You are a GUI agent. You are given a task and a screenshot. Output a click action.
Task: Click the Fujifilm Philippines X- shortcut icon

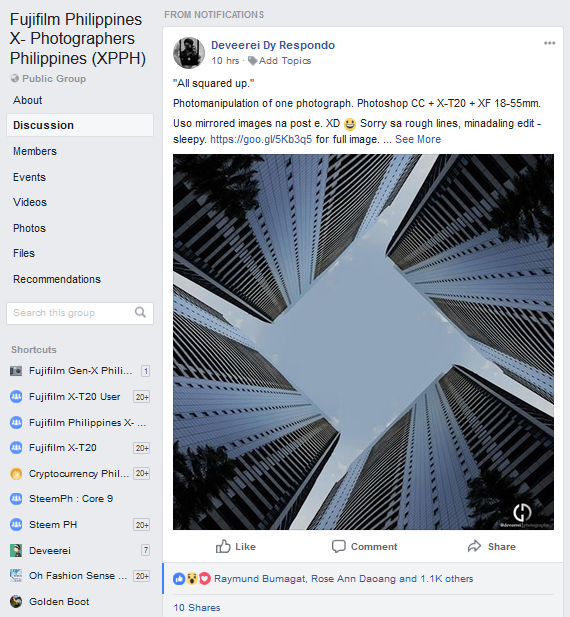[16, 423]
